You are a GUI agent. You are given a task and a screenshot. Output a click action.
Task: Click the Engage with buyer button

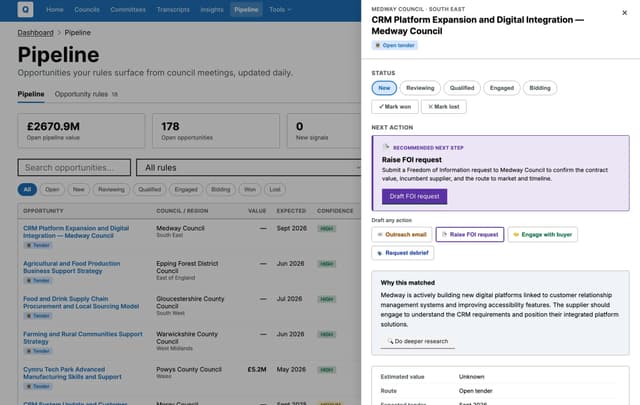(542, 235)
